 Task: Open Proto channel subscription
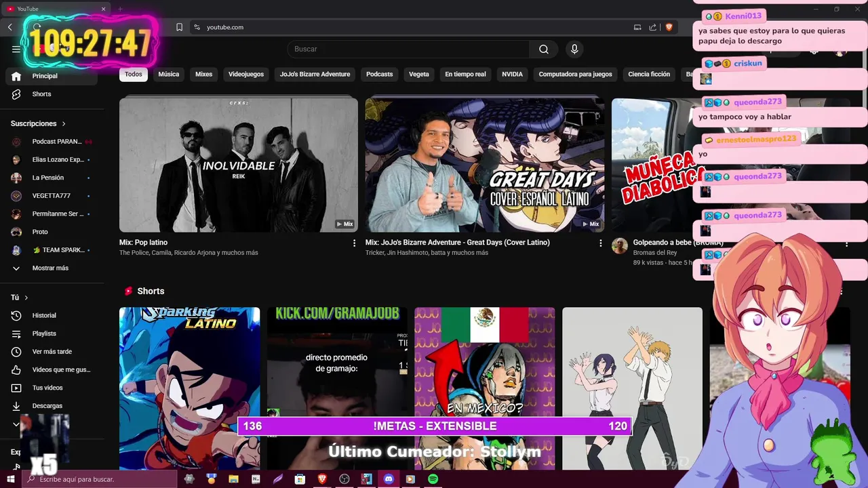(x=52, y=232)
